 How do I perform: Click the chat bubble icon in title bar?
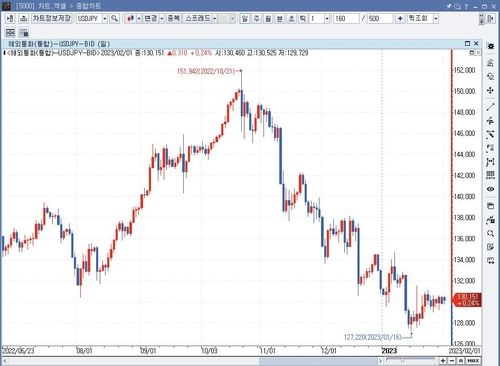point(458,6)
